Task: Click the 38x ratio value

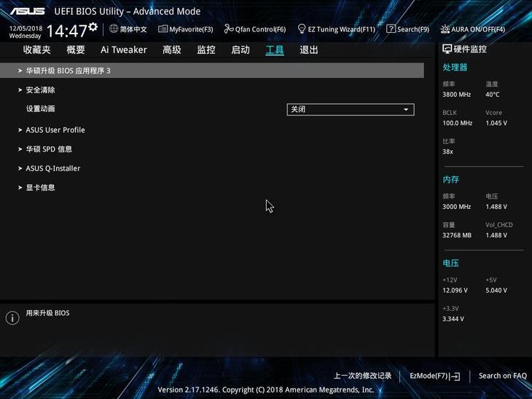Action: tap(447, 151)
